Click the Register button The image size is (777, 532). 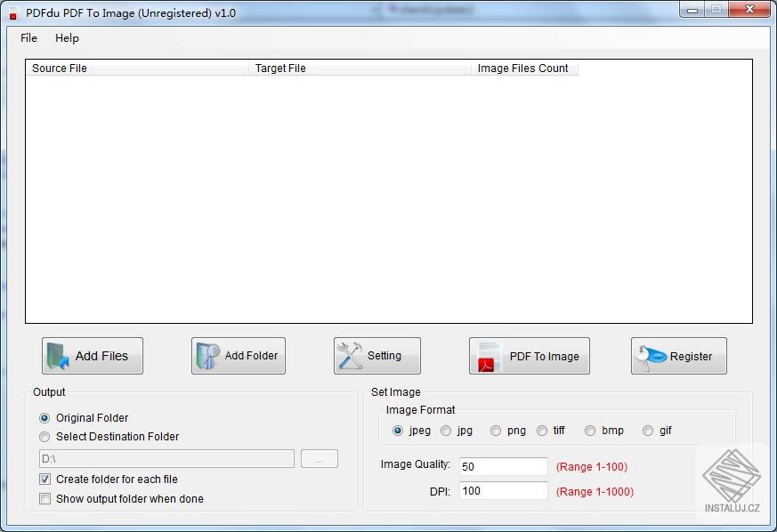679,356
